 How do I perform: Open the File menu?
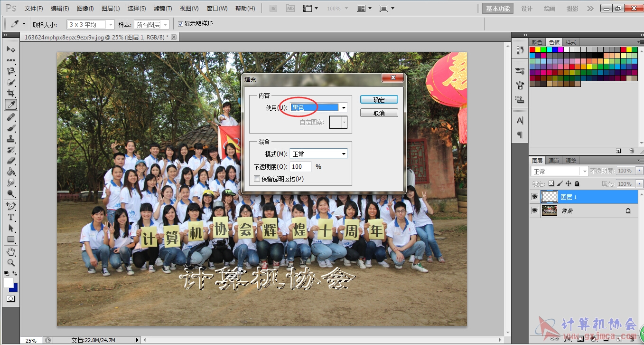tap(34, 9)
